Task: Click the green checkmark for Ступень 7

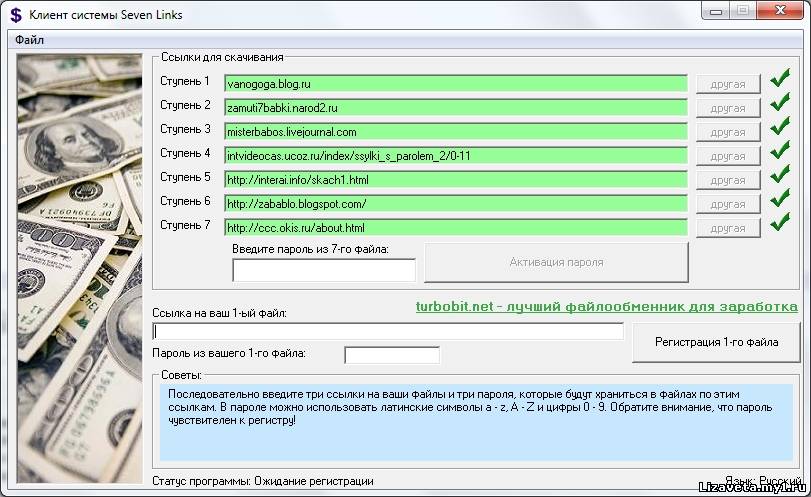Action: point(780,225)
